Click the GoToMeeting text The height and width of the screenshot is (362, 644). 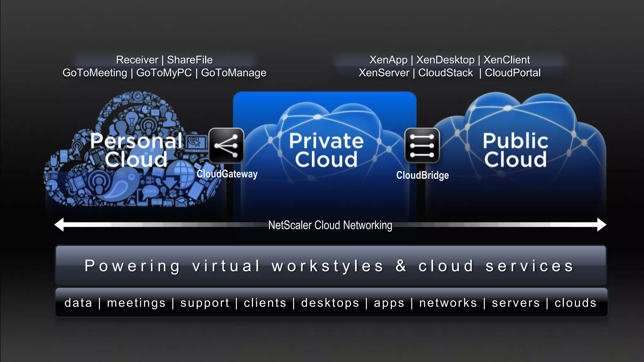click(95, 73)
